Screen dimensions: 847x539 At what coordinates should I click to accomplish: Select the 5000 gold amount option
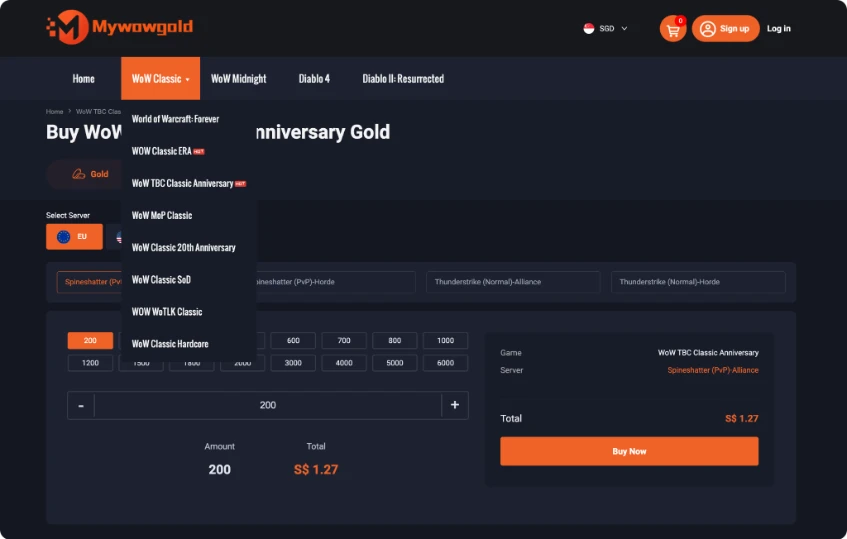click(x=394, y=363)
